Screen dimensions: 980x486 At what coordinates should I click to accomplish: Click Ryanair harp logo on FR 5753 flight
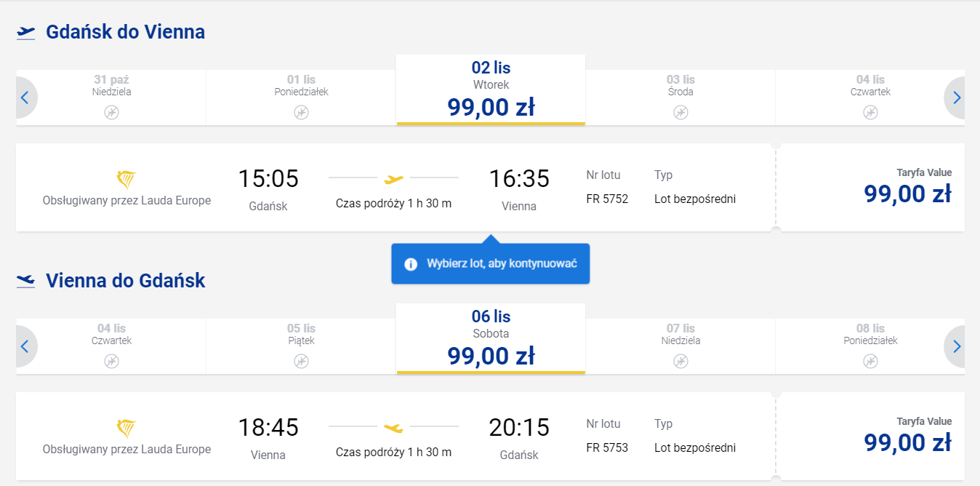pyautogui.click(x=126, y=428)
